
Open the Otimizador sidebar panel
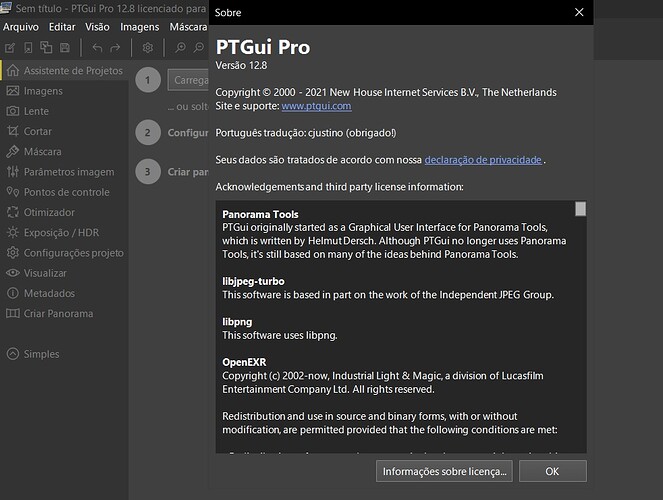[65, 212]
